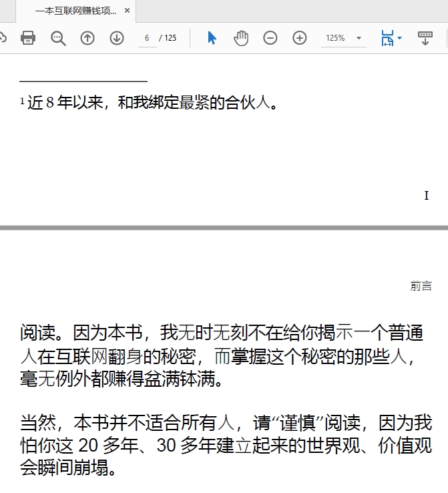The image size is (448, 493).
Task: Zoom out with the minus button
Action: pos(270,38)
